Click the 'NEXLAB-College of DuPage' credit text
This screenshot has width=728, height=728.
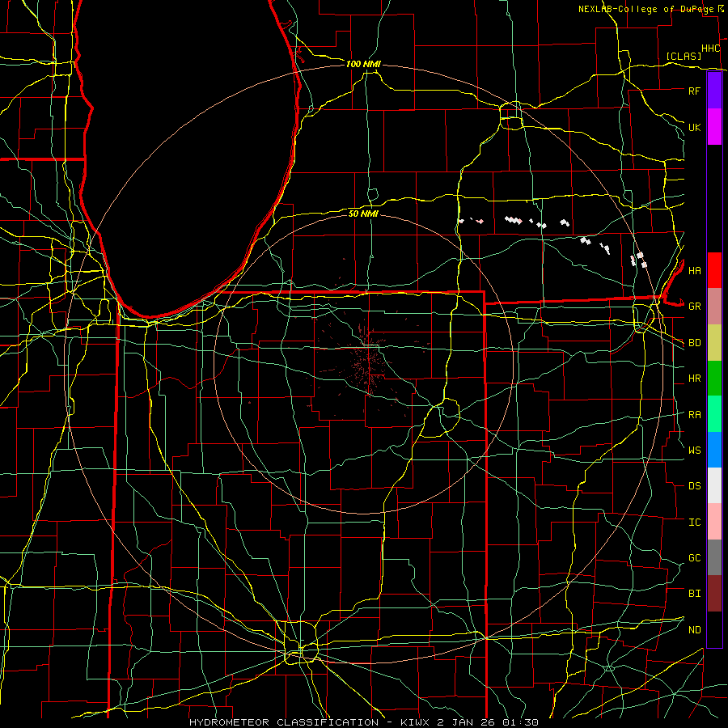click(645, 9)
